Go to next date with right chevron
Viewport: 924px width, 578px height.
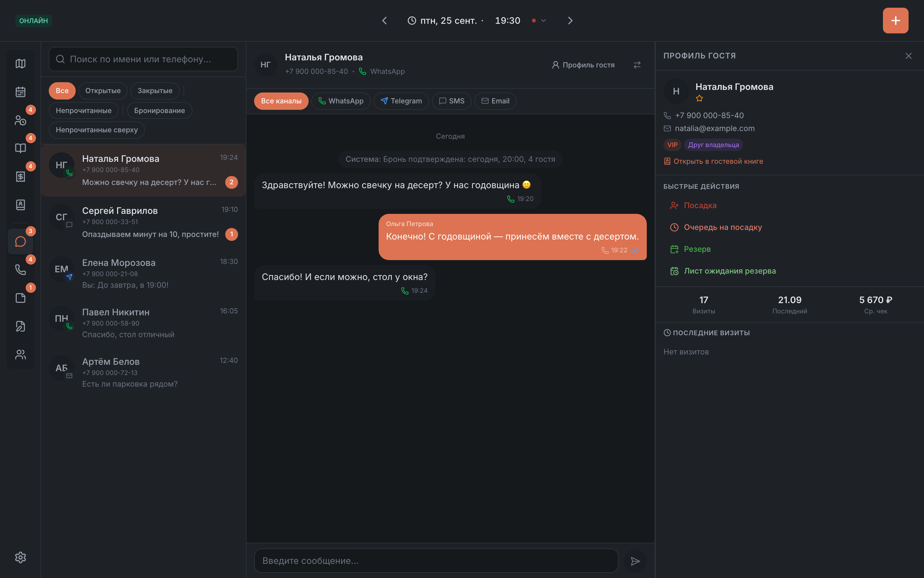pos(570,21)
